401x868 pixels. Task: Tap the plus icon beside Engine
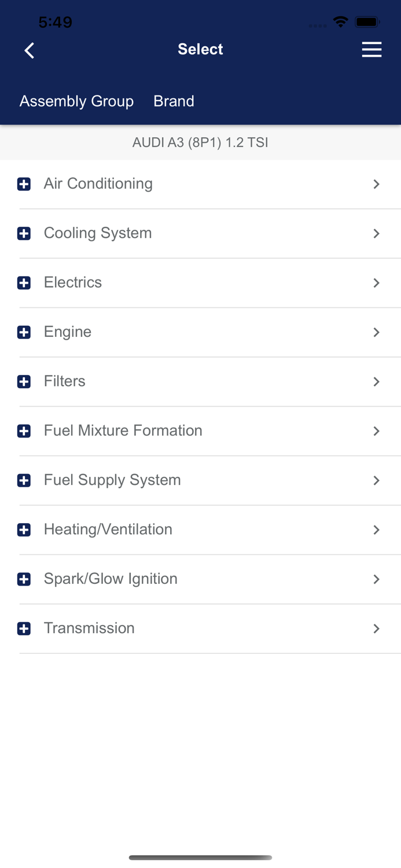click(x=24, y=332)
